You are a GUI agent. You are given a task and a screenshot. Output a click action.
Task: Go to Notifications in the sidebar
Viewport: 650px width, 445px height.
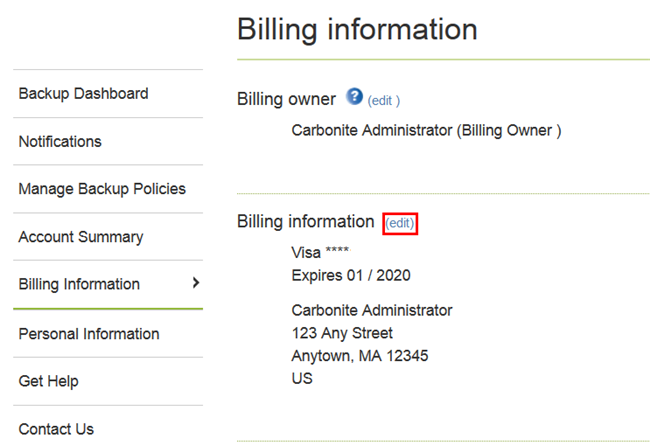60,142
